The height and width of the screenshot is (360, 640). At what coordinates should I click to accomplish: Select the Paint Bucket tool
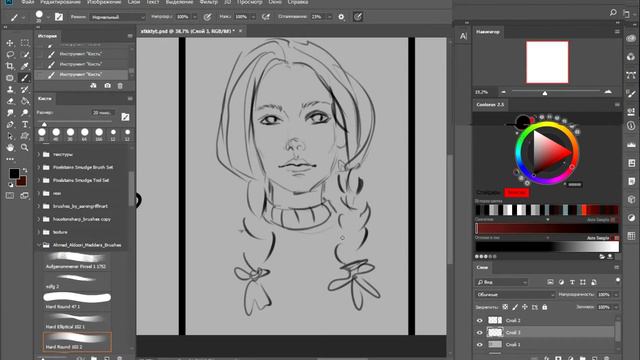point(24,101)
